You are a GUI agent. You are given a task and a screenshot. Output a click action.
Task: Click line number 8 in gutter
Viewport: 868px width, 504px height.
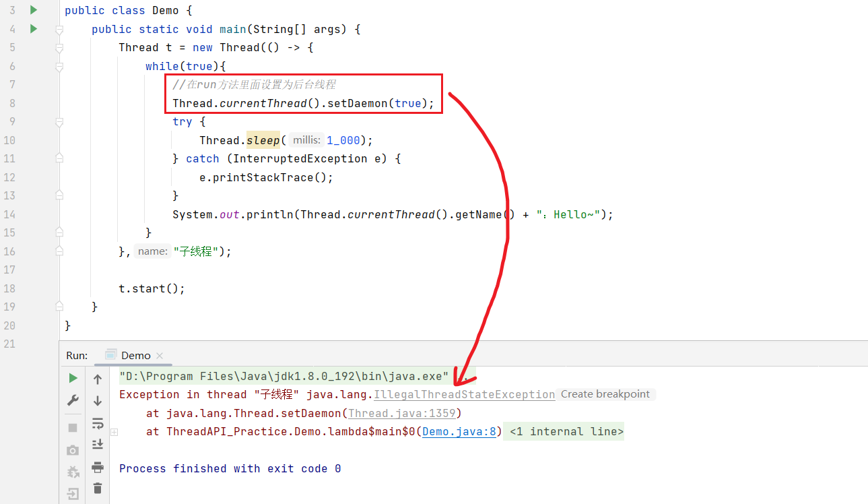[13, 104]
